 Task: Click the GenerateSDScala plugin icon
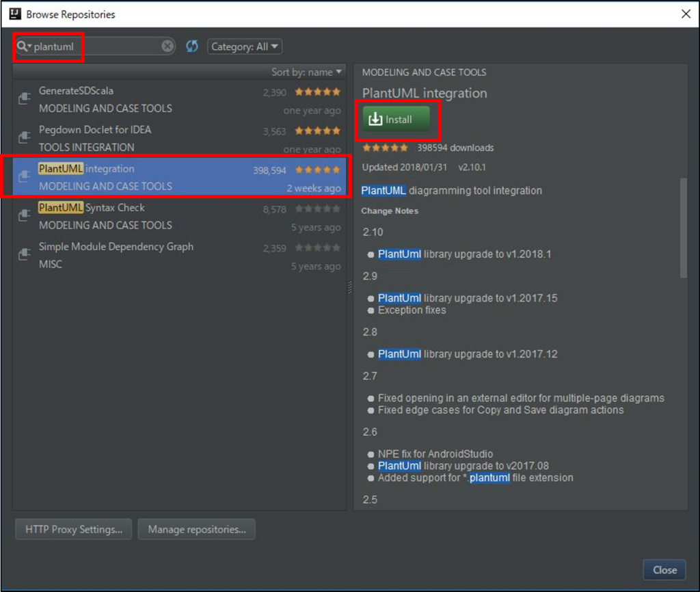[25, 98]
